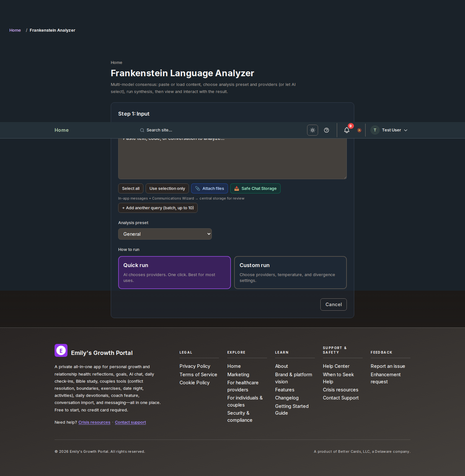The height and width of the screenshot is (476, 465).
Task: Open notifications from the bell icon
Action: click(346, 130)
